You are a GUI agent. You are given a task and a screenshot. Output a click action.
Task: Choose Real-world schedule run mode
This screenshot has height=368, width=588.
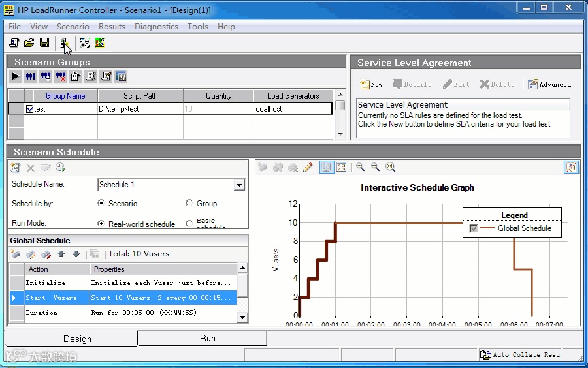click(x=101, y=224)
